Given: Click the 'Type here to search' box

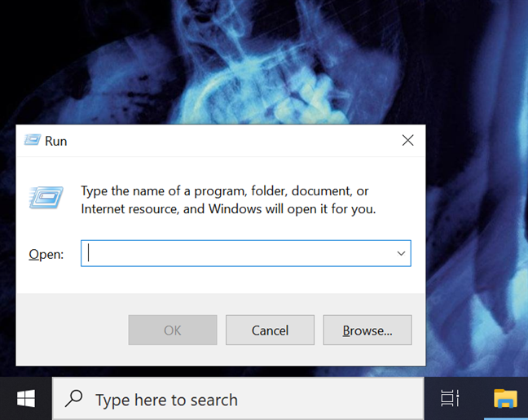Looking at the screenshot, I should click(x=238, y=399).
